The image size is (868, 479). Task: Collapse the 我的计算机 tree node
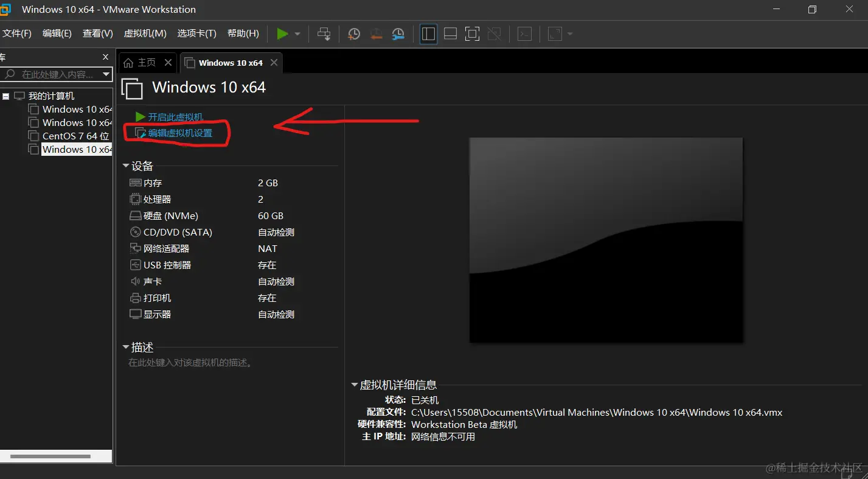click(x=5, y=96)
